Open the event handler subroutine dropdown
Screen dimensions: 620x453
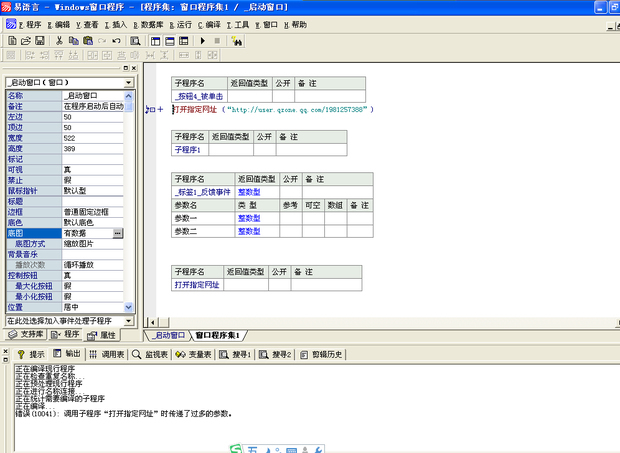(127, 321)
